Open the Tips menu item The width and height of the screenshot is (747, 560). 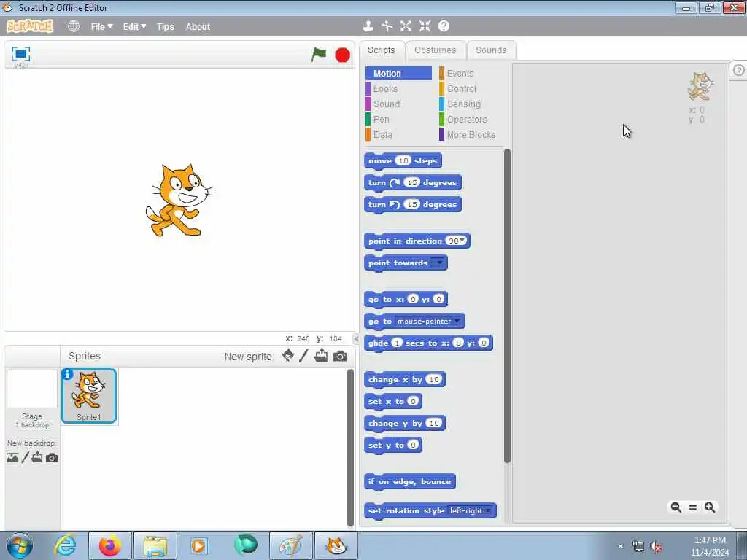point(166,27)
